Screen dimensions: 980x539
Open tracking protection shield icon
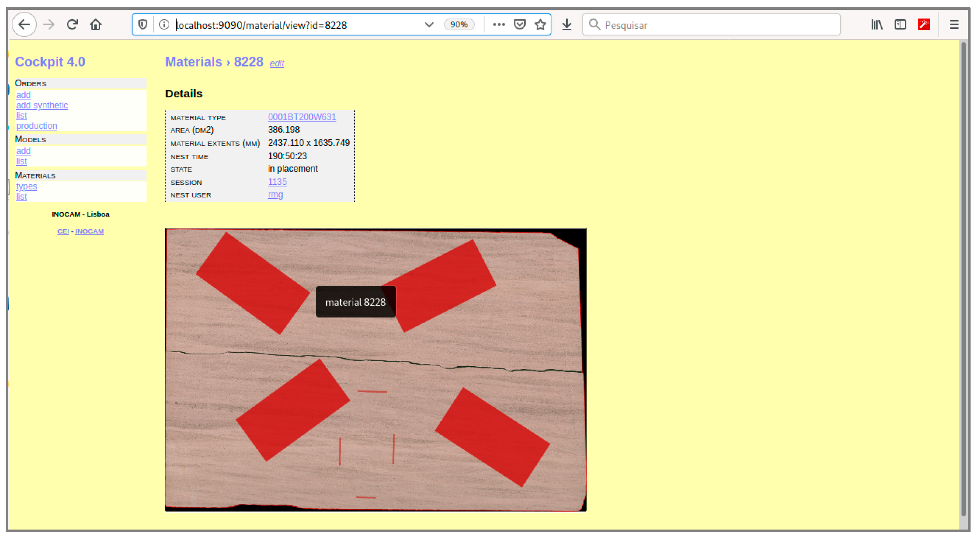click(142, 25)
